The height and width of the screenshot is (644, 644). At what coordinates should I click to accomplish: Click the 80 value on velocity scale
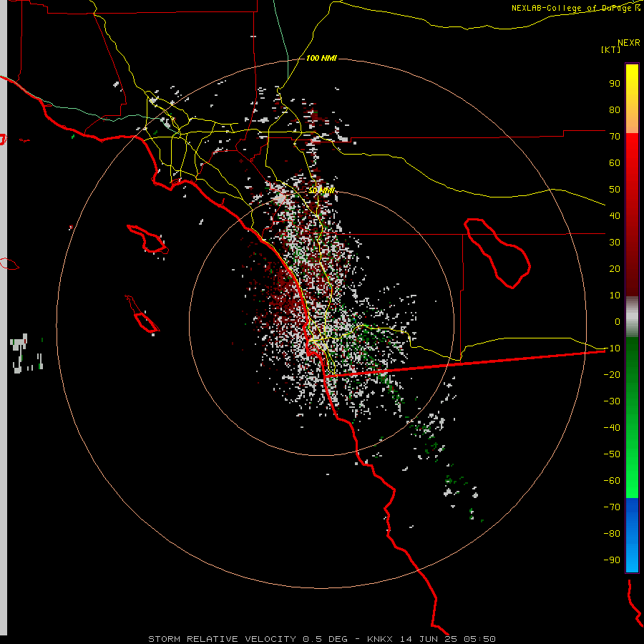[x=615, y=109]
